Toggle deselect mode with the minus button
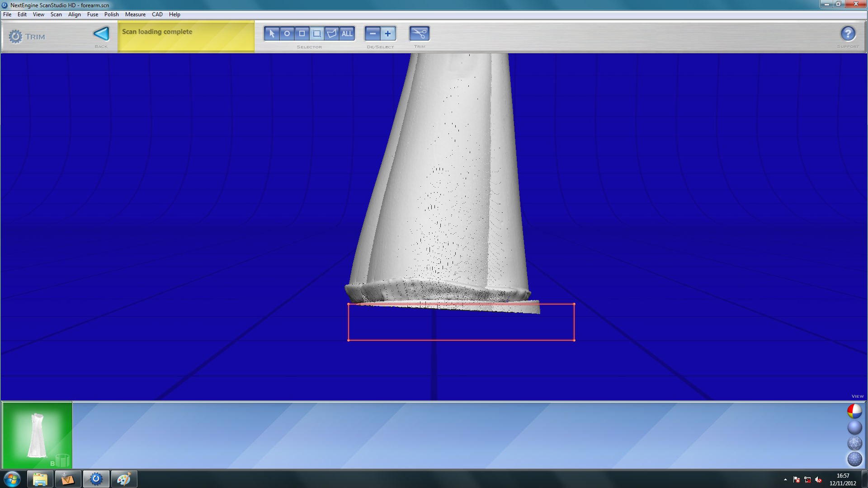 pyautogui.click(x=373, y=33)
